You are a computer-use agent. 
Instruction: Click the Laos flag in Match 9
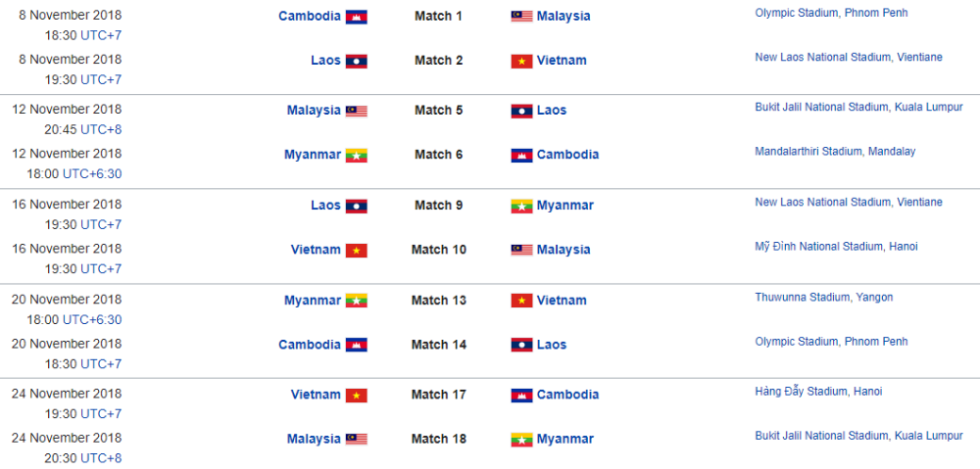[357, 206]
